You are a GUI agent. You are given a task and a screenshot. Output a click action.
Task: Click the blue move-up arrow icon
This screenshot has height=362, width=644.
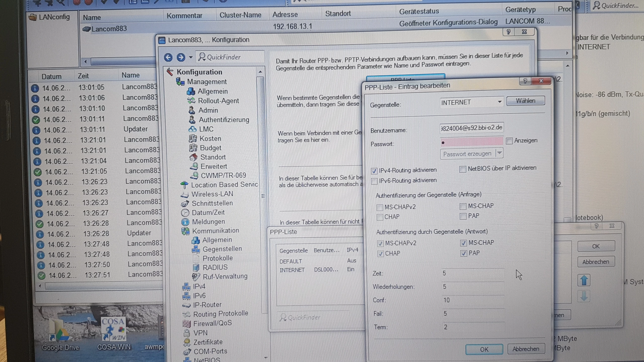pyautogui.click(x=584, y=280)
